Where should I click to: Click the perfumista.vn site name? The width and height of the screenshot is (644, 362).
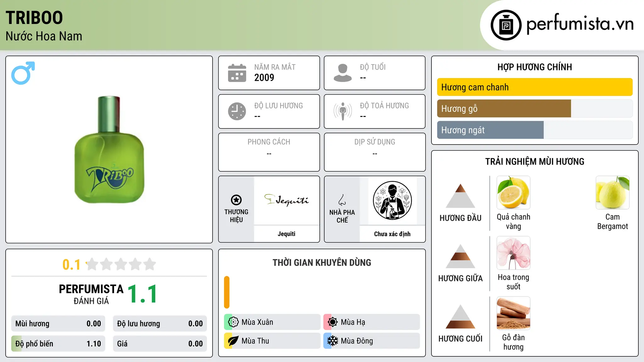(x=580, y=24)
